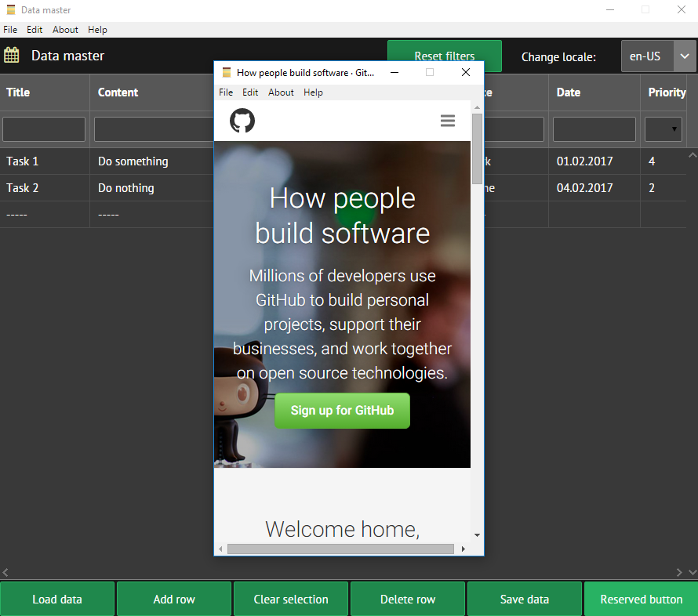Close the GitHub popup window
This screenshot has height=616, width=698.
(x=466, y=72)
